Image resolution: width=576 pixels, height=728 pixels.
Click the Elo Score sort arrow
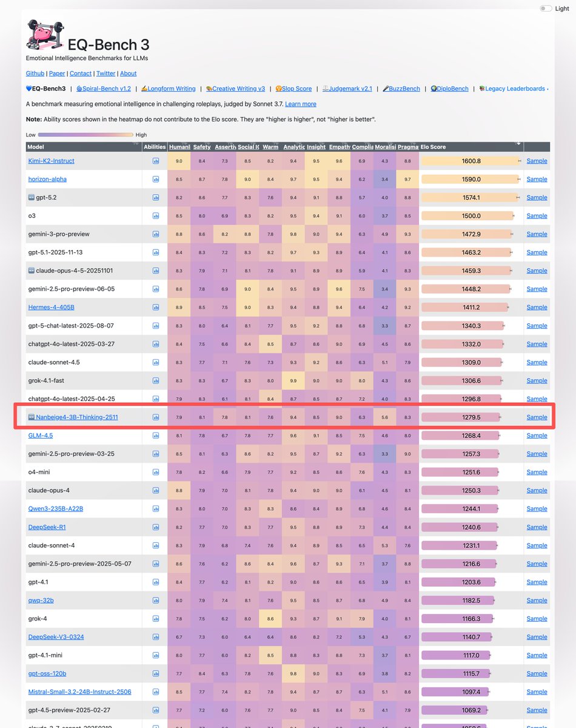coord(518,144)
